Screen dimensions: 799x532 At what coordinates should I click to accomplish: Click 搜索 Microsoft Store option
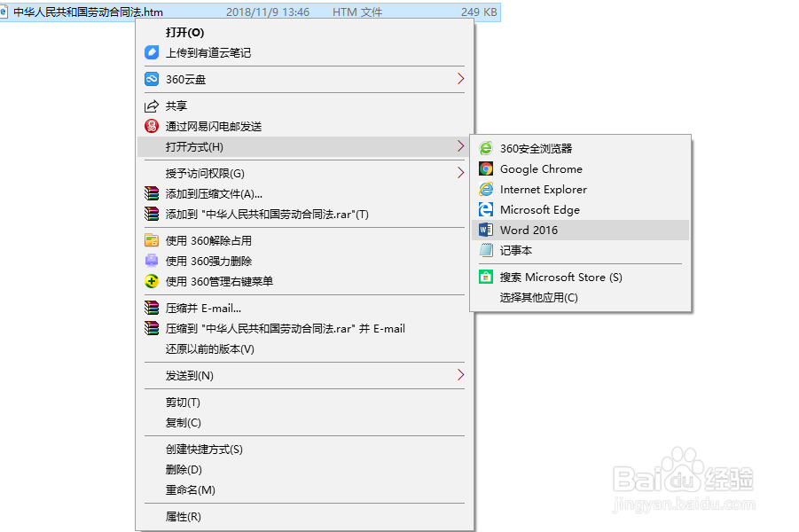pyautogui.click(x=561, y=277)
